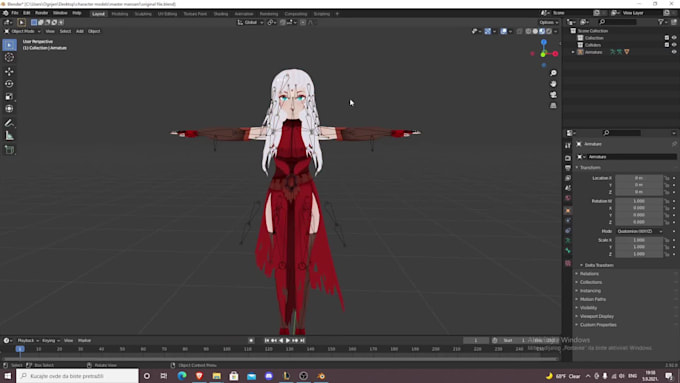Image resolution: width=680 pixels, height=383 pixels.
Task: Click the current frame number field
Action: tap(476, 340)
